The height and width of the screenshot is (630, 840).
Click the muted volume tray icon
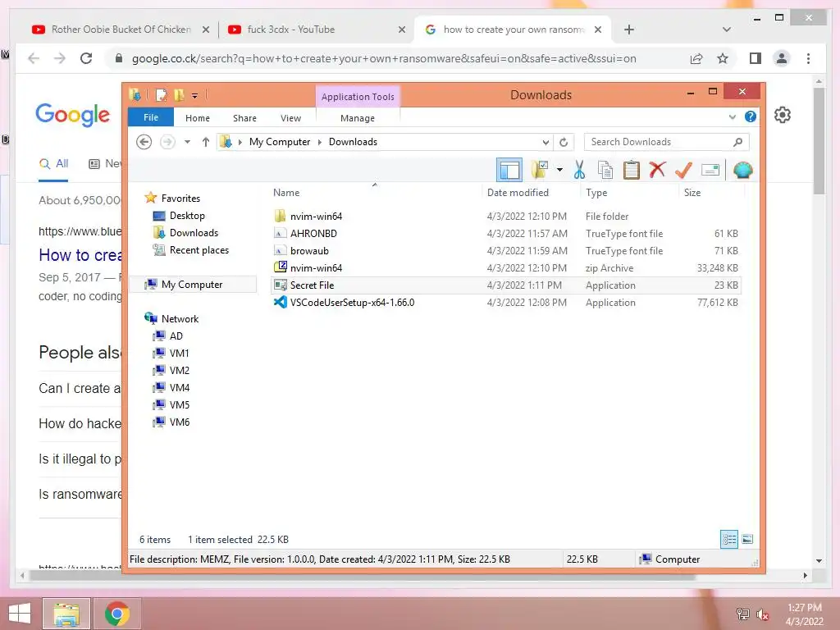762,614
